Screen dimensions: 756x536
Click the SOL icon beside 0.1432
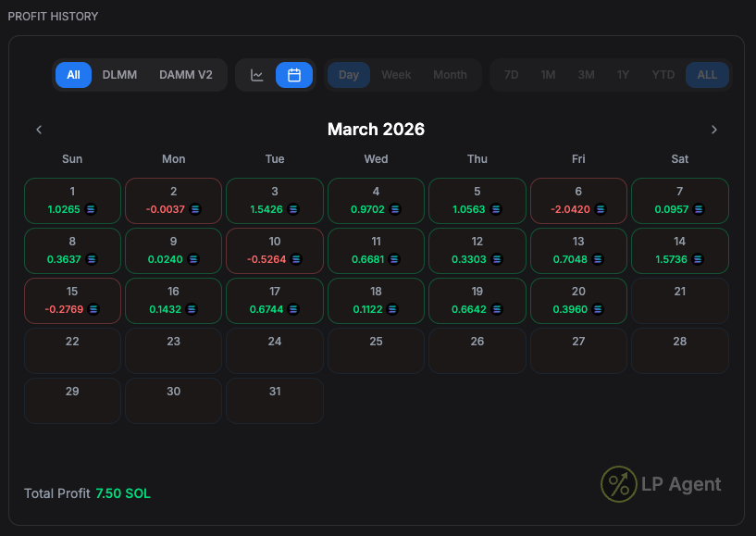(x=192, y=309)
